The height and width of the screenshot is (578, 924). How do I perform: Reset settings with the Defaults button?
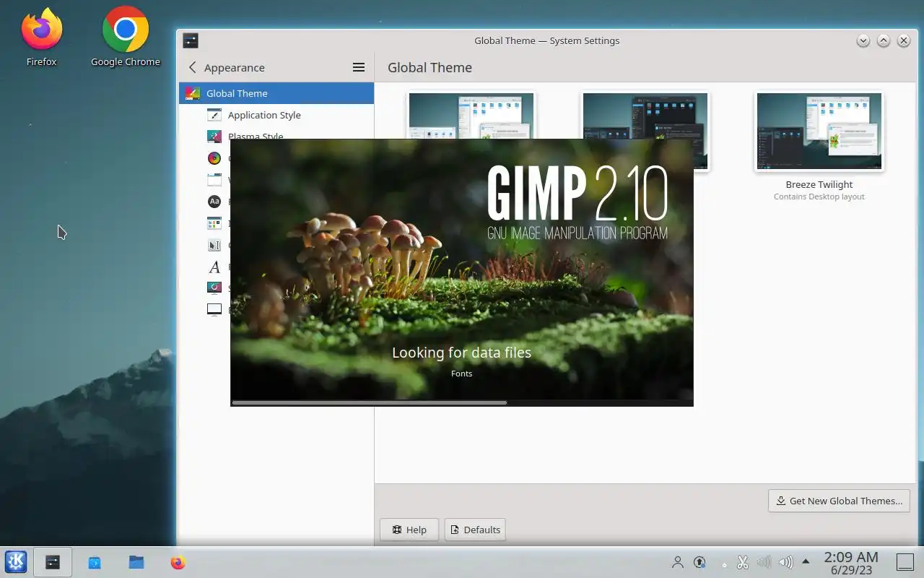click(x=475, y=530)
